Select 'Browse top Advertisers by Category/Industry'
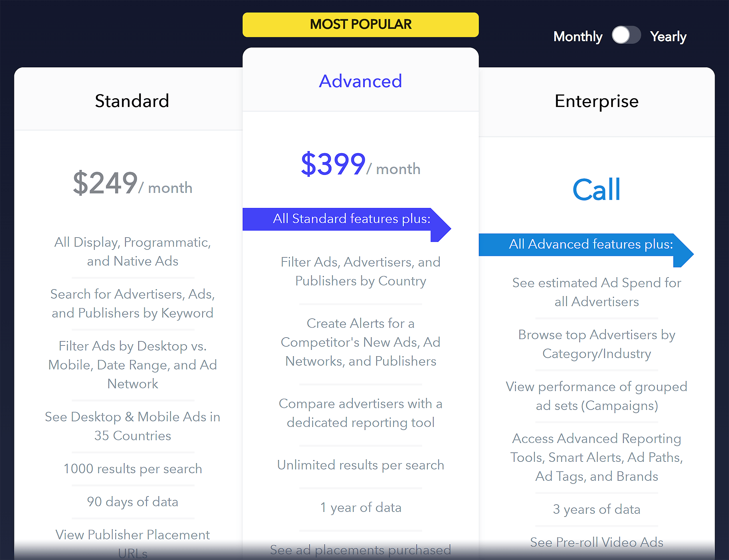The height and width of the screenshot is (560, 729). 596,344
